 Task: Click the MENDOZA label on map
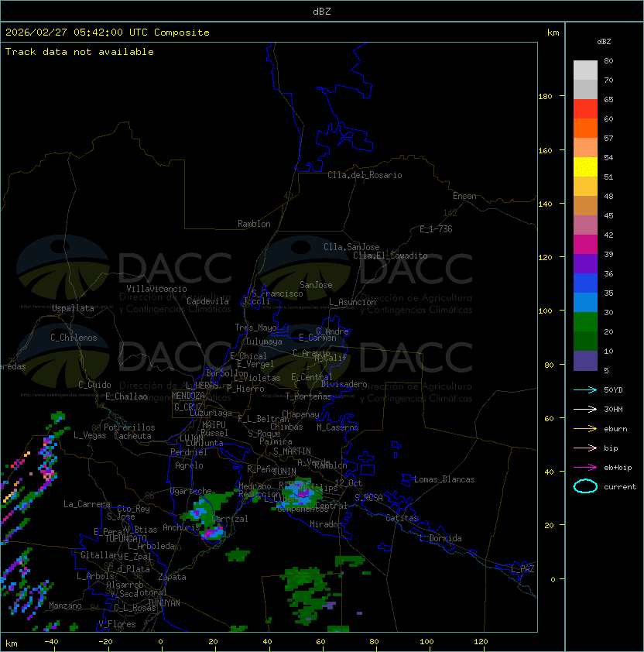tap(188, 396)
